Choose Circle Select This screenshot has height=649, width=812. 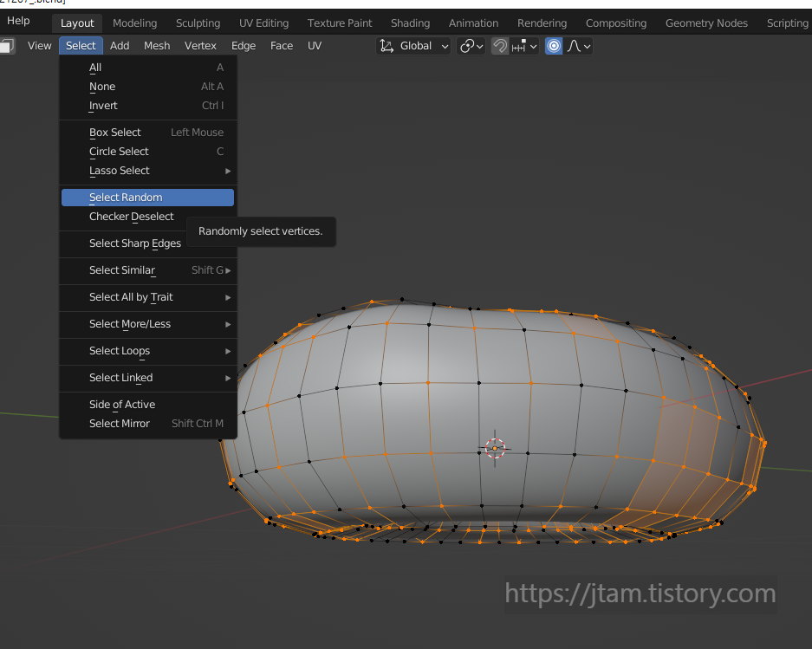point(148,152)
